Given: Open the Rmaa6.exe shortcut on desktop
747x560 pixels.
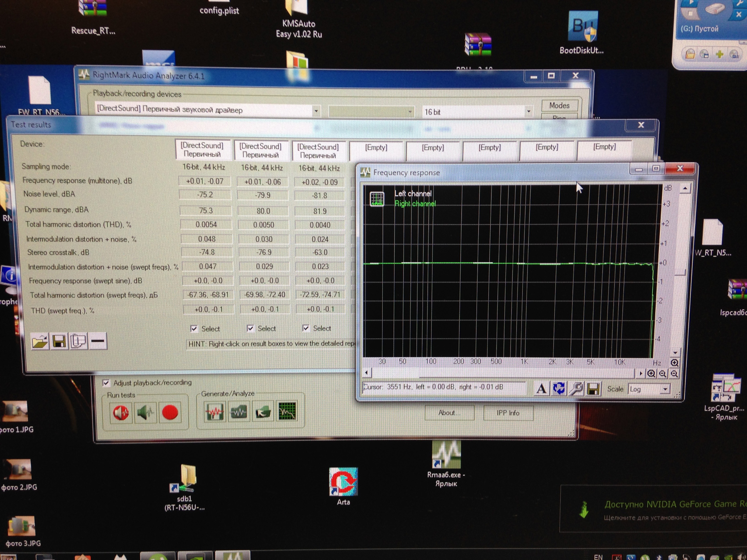Looking at the screenshot, I should coord(446,464).
